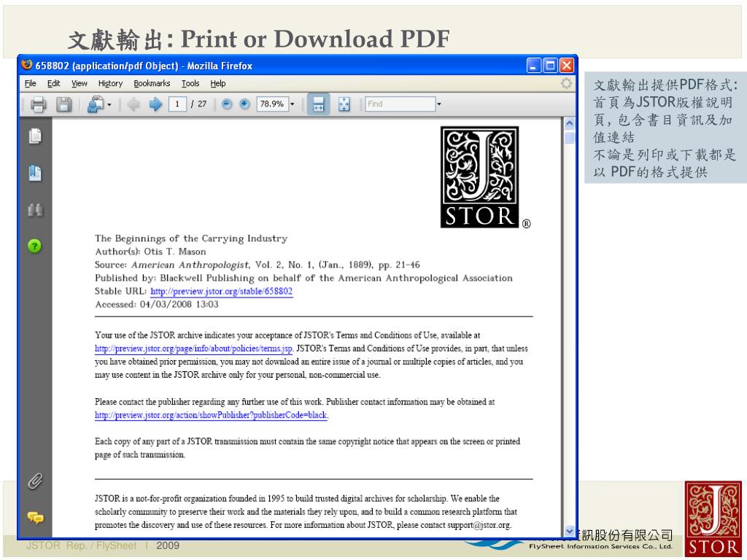Zoom out with the minus button
Image resolution: width=747 pixels, height=560 pixels.
click(x=227, y=104)
